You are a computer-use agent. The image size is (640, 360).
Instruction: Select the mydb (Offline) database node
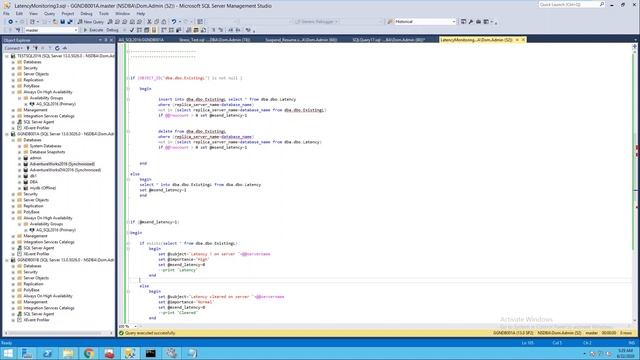(x=43, y=188)
